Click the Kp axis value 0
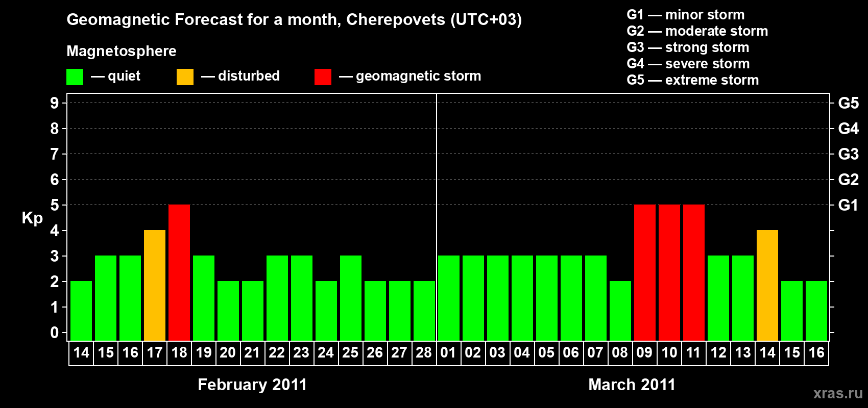Viewport: 868px width, 408px height. (x=55, y=333)
